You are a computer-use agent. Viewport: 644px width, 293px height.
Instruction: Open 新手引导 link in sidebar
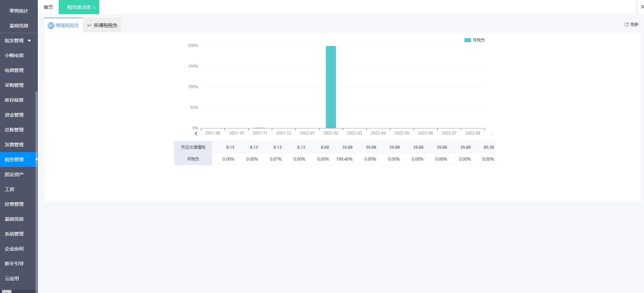click(14, 264)
